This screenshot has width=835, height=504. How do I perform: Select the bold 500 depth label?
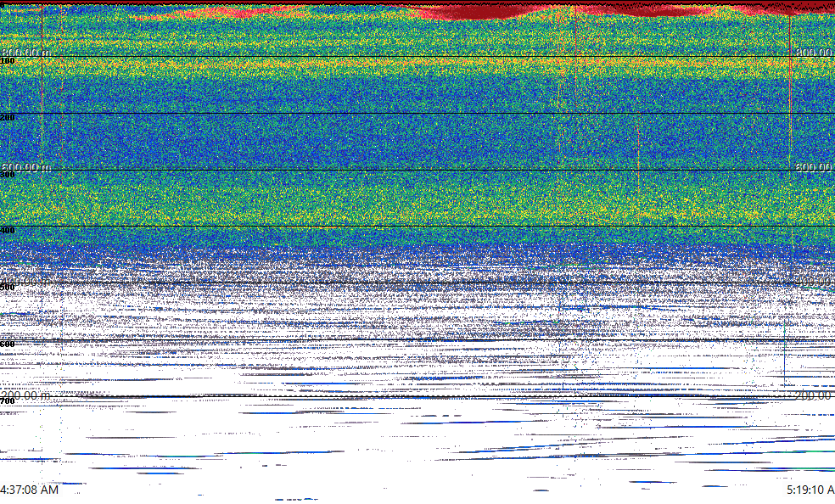(8, 288)
